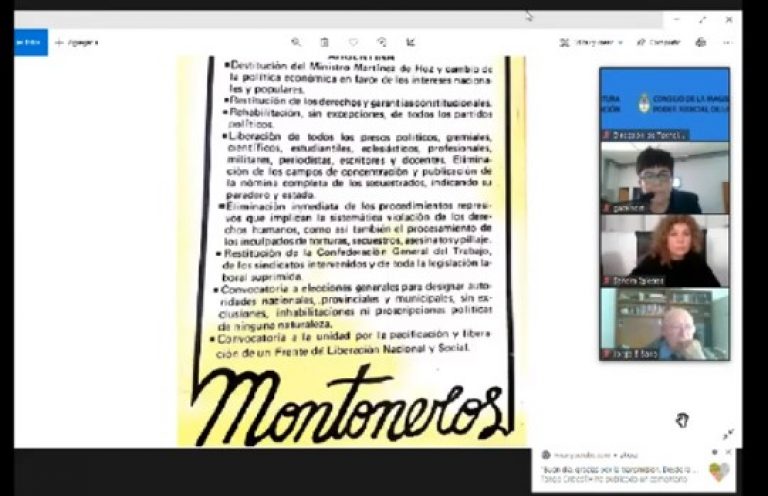The width and height of the screenshot is (768, 496).
Task: Open the crop tool icon
Action: click(411, 42)
